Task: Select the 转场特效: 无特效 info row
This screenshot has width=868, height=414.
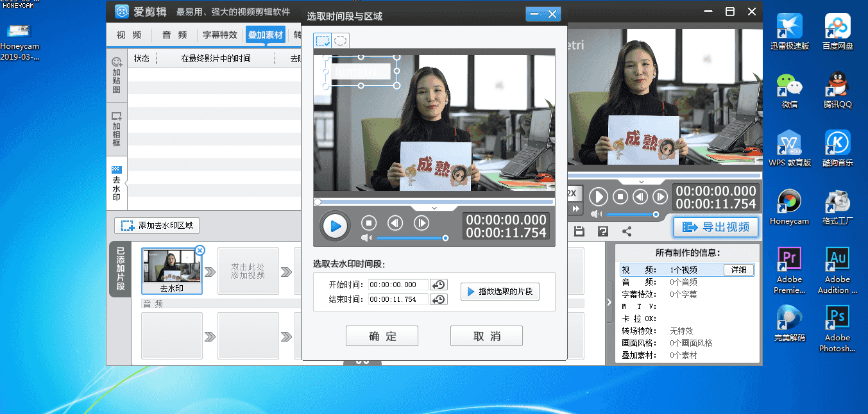Action: (x=688, y=331)
